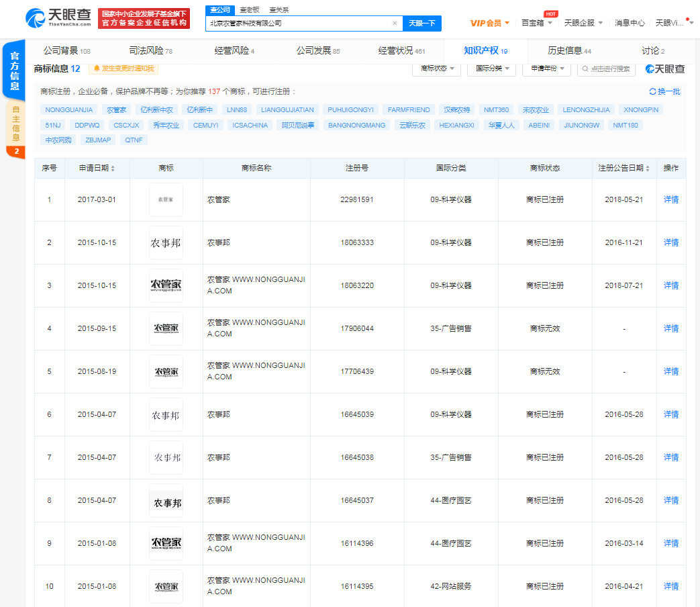Click the 官方信息 side tab
This screenshot has width=700, height=607.
[x=14, y=71]
